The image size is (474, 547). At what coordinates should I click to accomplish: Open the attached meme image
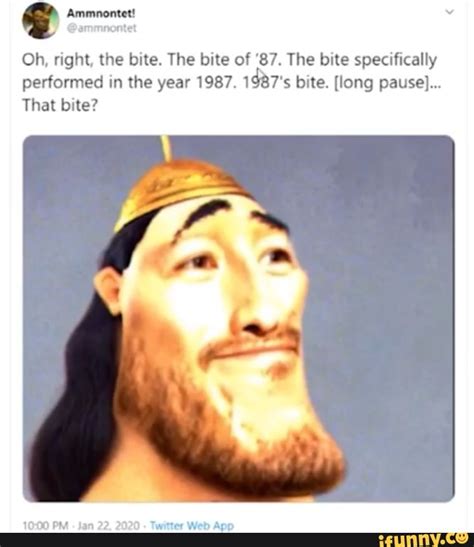click(x=239, y=318)
